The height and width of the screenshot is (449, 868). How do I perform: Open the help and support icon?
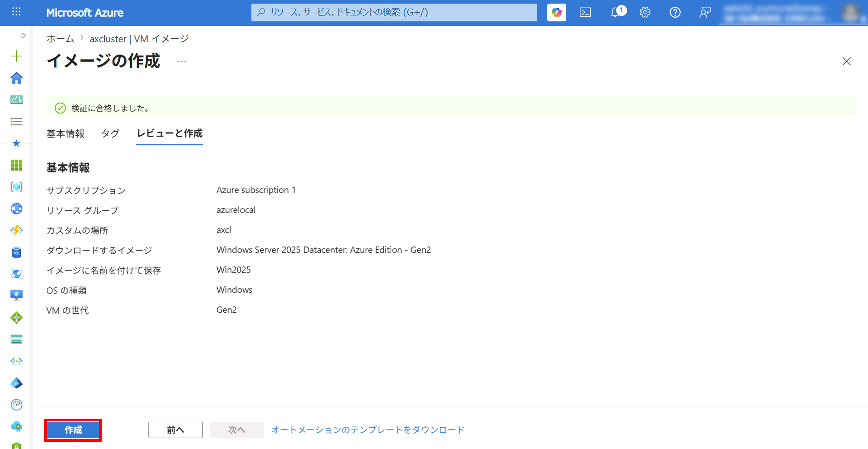675,12
